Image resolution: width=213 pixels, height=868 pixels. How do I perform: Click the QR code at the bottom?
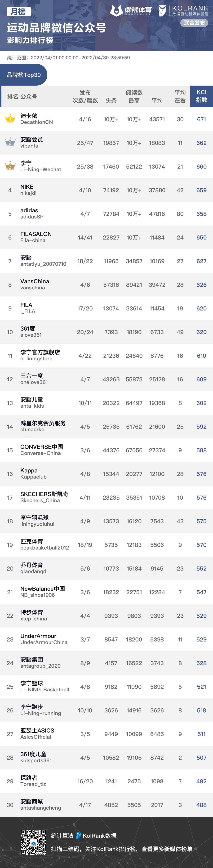pos(33,842)
